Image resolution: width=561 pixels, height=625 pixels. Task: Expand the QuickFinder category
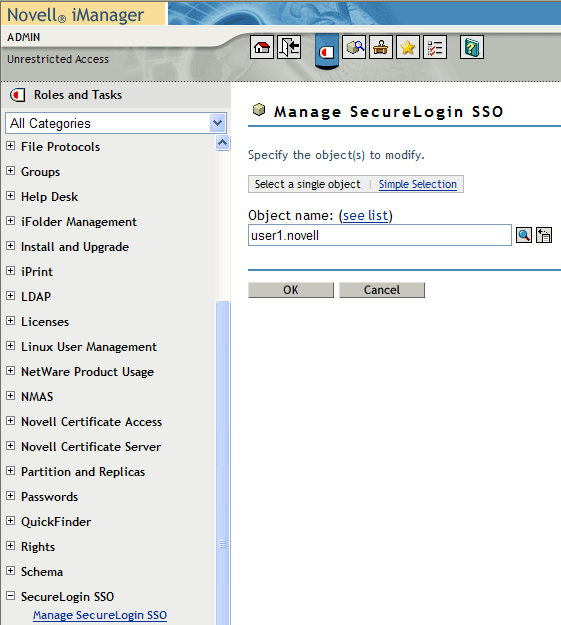pyautogui.click(x=11, y=521)
